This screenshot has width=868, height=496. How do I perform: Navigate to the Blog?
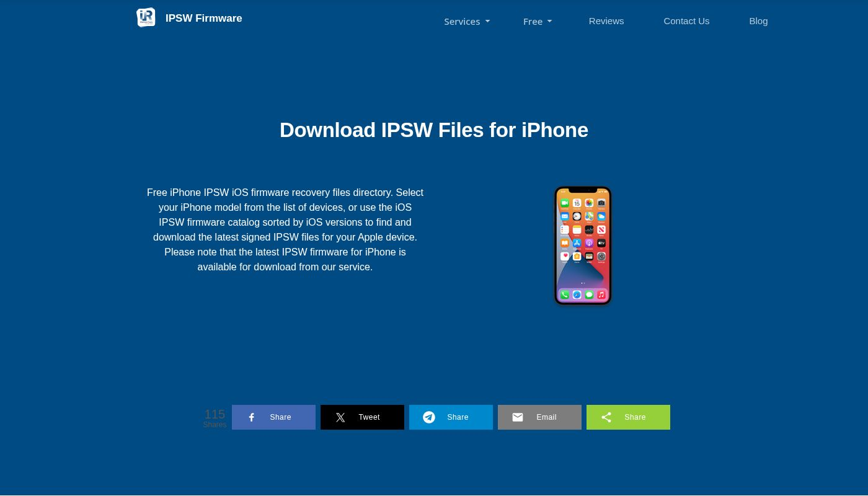(758, 21)
